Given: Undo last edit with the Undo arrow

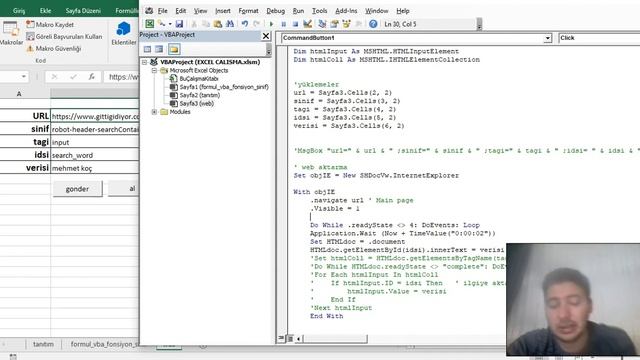Looking at the screenshot, I should coord(244,24).
